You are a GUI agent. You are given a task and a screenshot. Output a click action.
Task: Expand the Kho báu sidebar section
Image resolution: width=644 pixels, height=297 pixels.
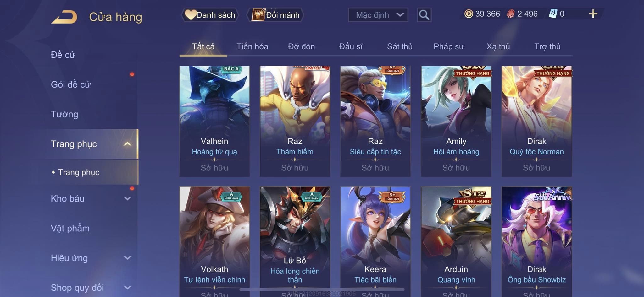pyautogui.click(x=127, y=198)
